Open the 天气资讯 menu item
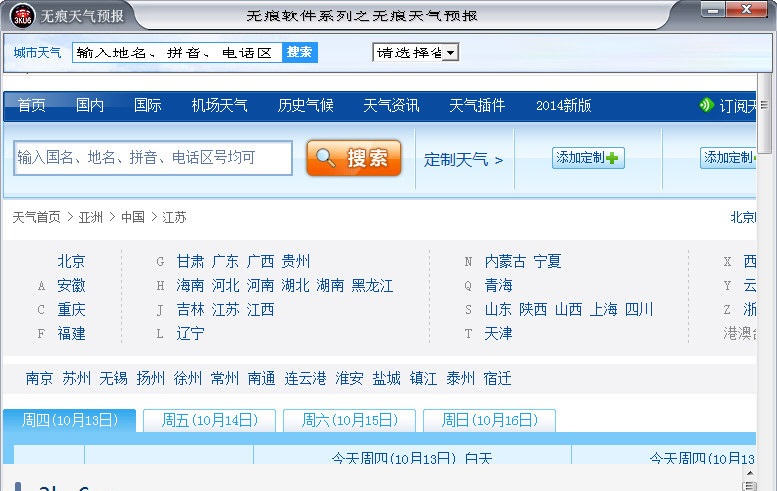The width and height of the screenshot is (777, 491). click(391, 106)
